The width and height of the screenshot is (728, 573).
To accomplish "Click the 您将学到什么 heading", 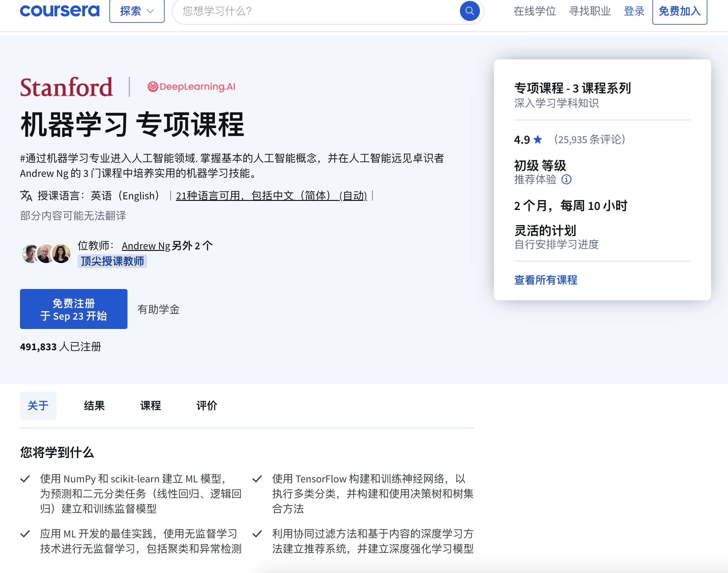I will tap(57, 453).
